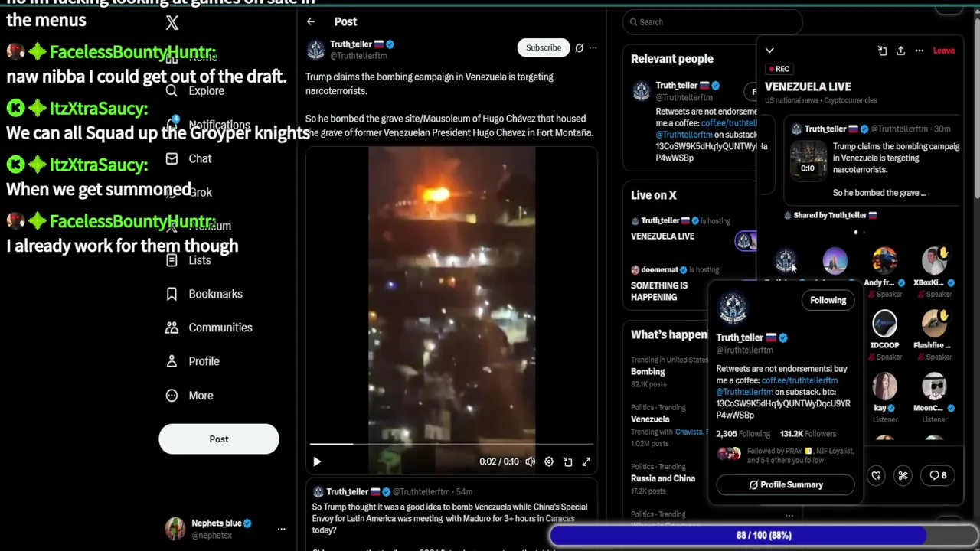
Task: Open the space's three-dot options
Action: [x=920, y=51]
